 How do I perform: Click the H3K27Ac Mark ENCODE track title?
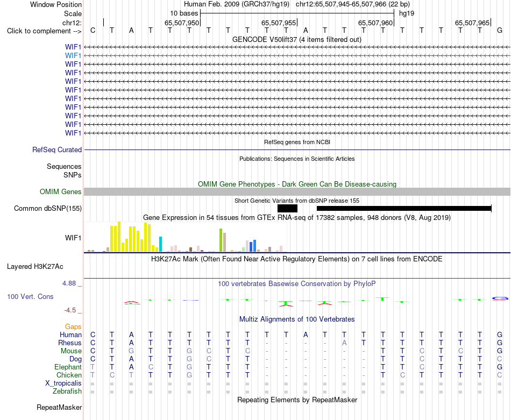tap(297, 259)
